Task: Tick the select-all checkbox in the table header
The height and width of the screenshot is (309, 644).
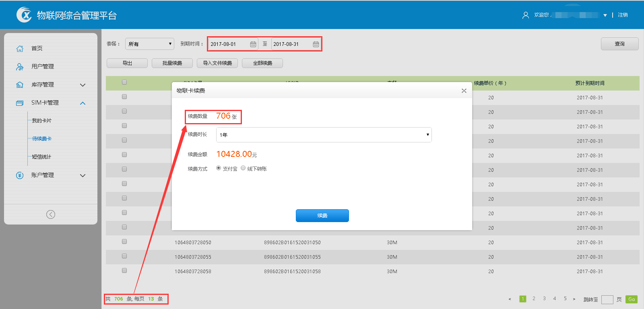Action: [124, 82]
